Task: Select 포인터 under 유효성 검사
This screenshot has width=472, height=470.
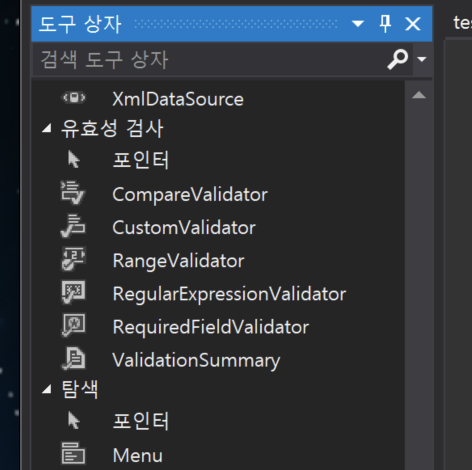Action: point(141,161)
